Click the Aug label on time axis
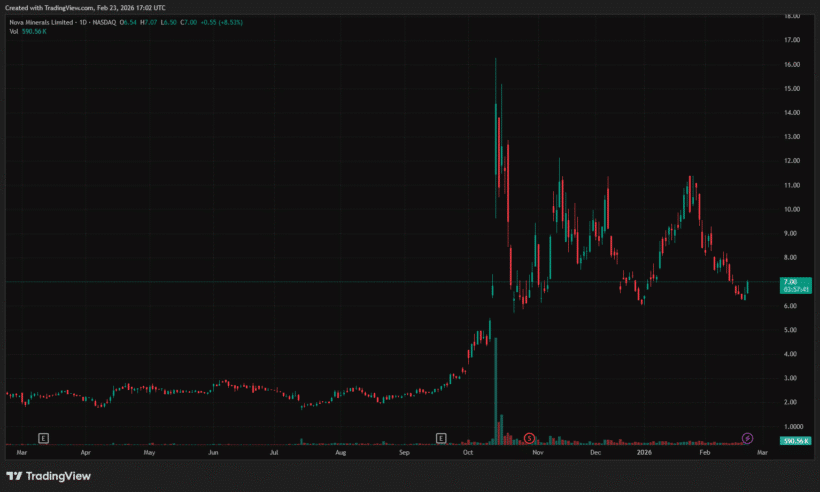820x492 pixels. (x=340, y=453)
